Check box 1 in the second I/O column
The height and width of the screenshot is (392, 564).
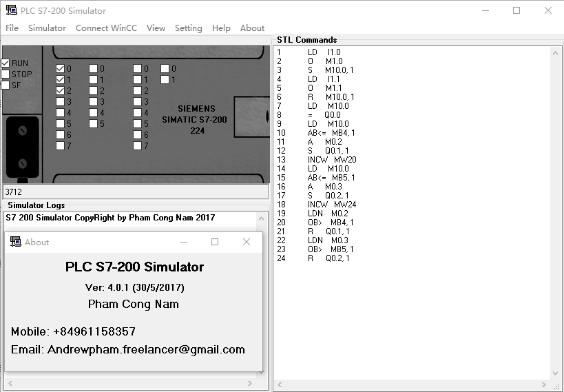pos(94,79)
